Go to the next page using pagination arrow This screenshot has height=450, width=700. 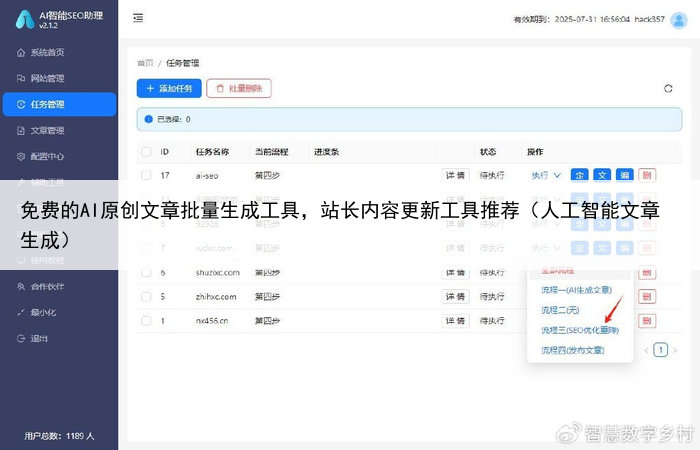pyautogui.click(x=674, y=350)
